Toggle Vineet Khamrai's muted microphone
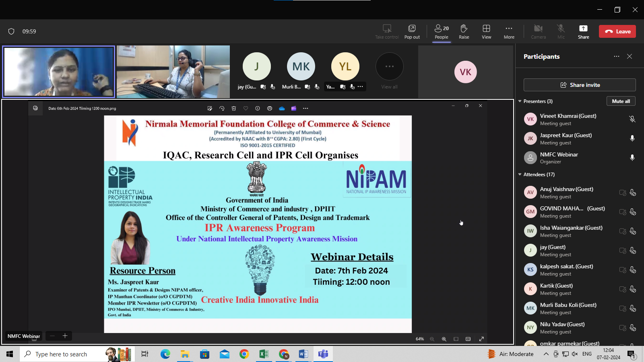 632,119
